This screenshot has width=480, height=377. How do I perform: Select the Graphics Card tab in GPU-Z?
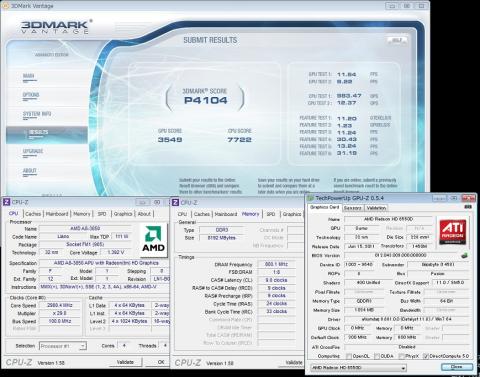coord(324,207)
